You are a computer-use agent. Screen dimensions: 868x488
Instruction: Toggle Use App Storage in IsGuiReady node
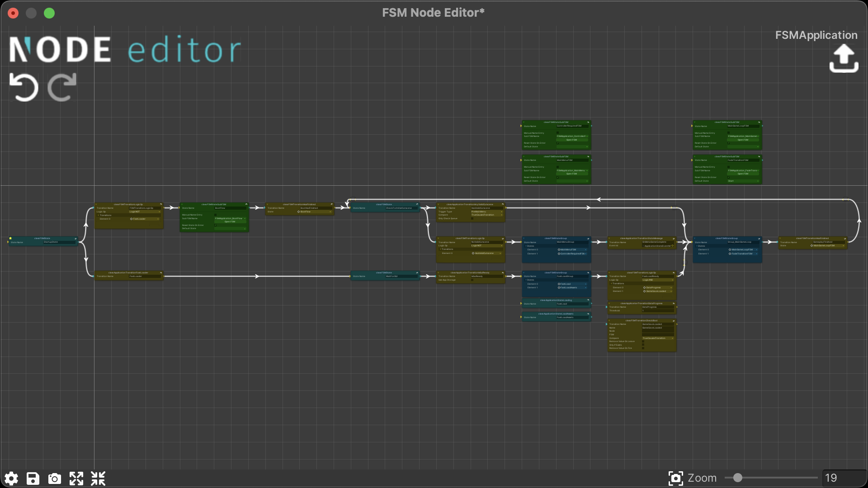click(x=472, y=280)
